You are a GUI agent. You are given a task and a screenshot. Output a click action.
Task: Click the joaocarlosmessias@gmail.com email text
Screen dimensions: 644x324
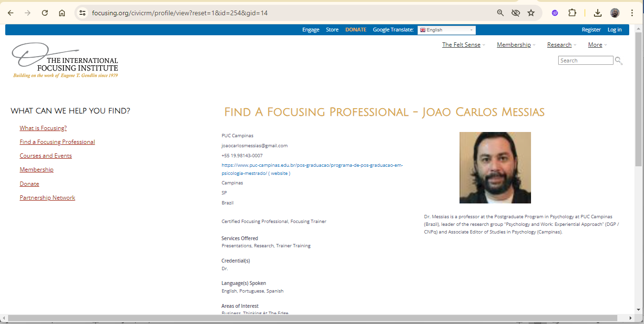(255, 146)
